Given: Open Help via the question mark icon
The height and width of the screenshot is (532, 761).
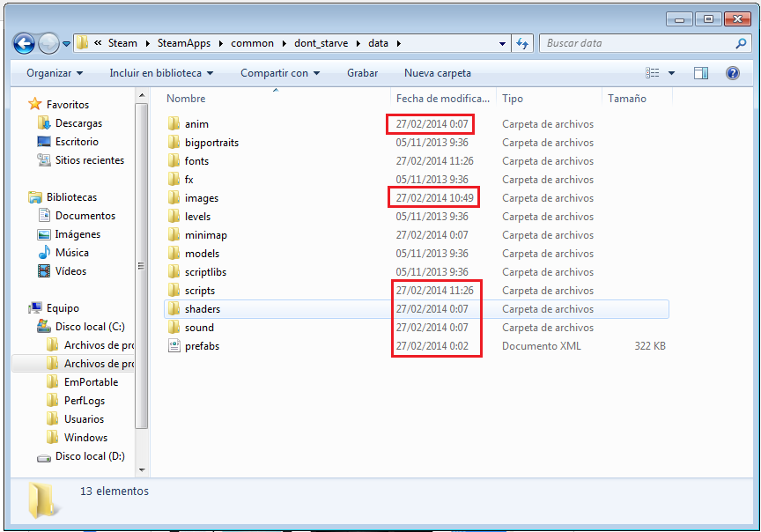Looking at the screenshot, I should coord(732,73).
